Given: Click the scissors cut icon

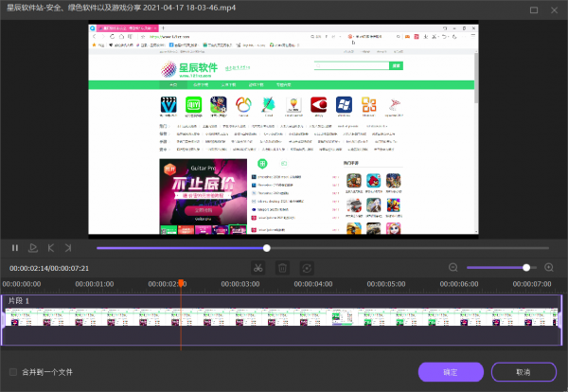Looking at the screenshot, I should (257, 268).
